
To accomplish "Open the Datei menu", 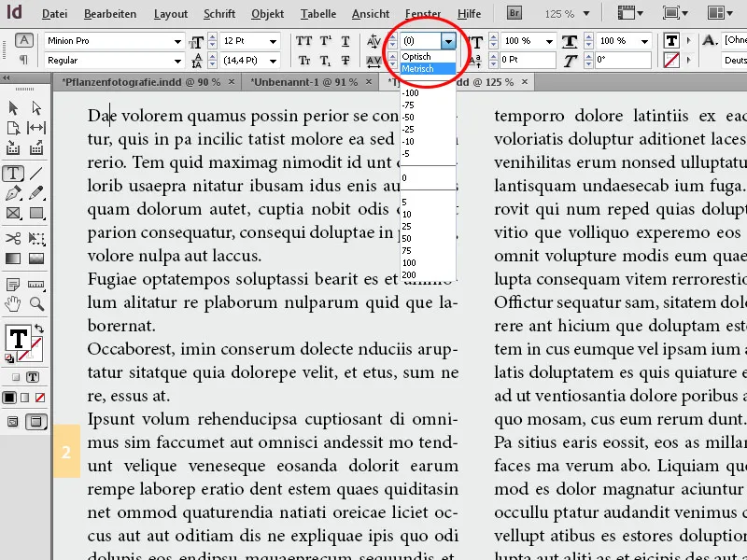I will (x=54, y=14).
